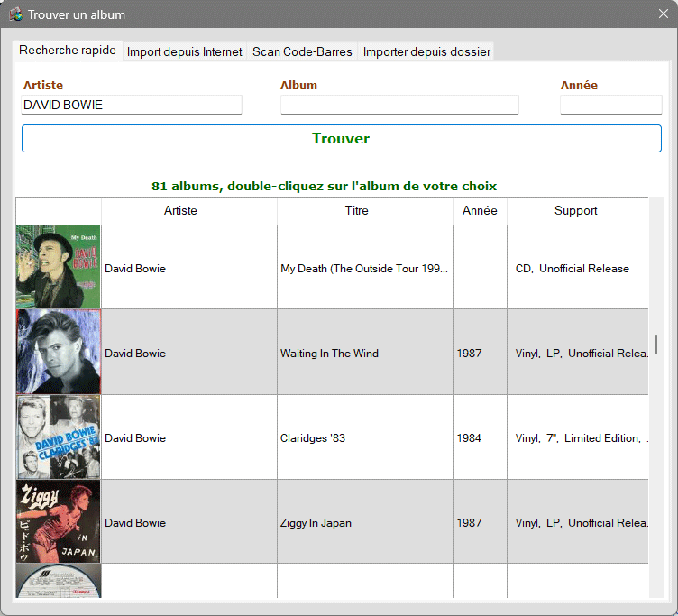This screenshot has width=678, height=616.
Task: Click the Trouver search button
Action: coord(342,138)
